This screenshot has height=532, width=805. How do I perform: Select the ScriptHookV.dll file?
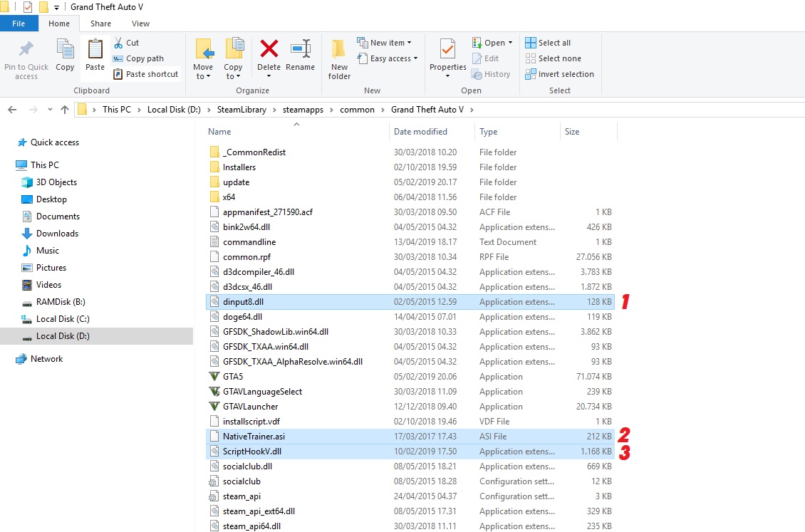click(x=410, y=452)
